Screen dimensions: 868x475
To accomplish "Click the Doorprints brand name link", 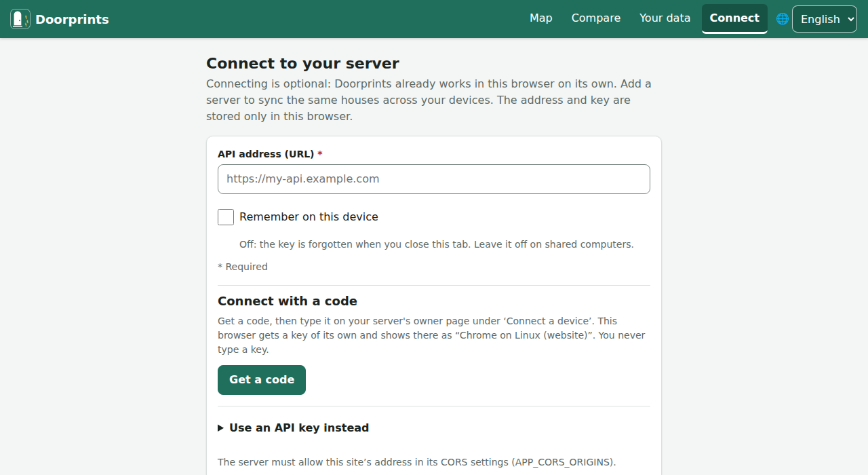I will [x=72, y=19].
